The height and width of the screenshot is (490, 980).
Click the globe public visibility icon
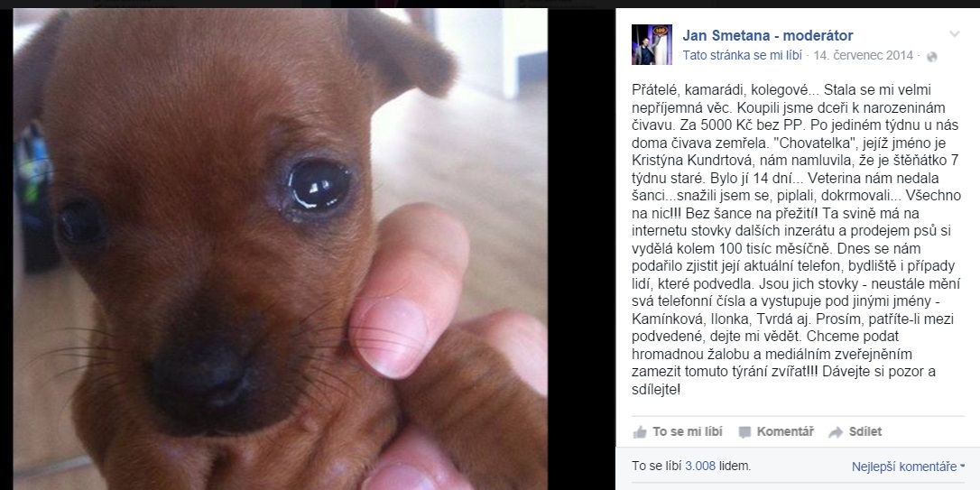point(932,57)
